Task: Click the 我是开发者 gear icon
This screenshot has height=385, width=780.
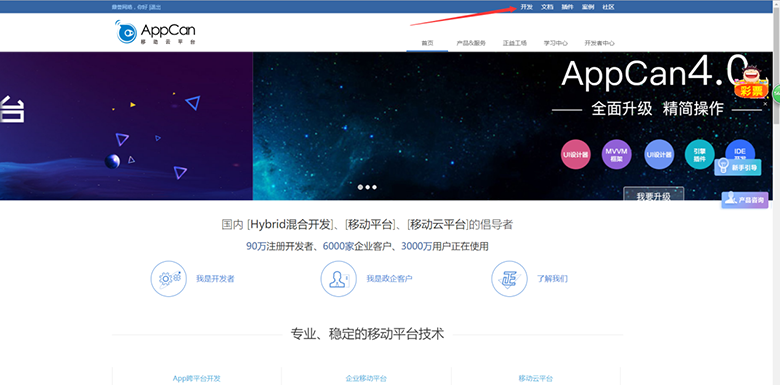Action: pos(169,279)
